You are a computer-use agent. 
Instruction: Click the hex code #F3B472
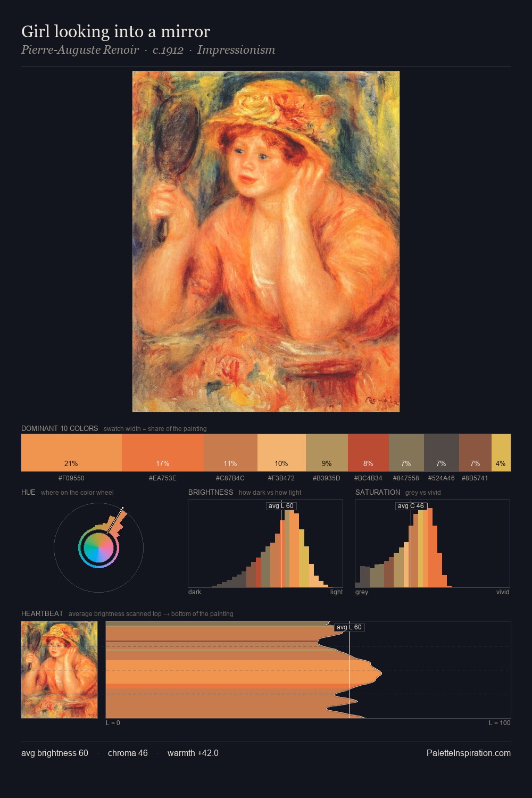click(281, 478)
